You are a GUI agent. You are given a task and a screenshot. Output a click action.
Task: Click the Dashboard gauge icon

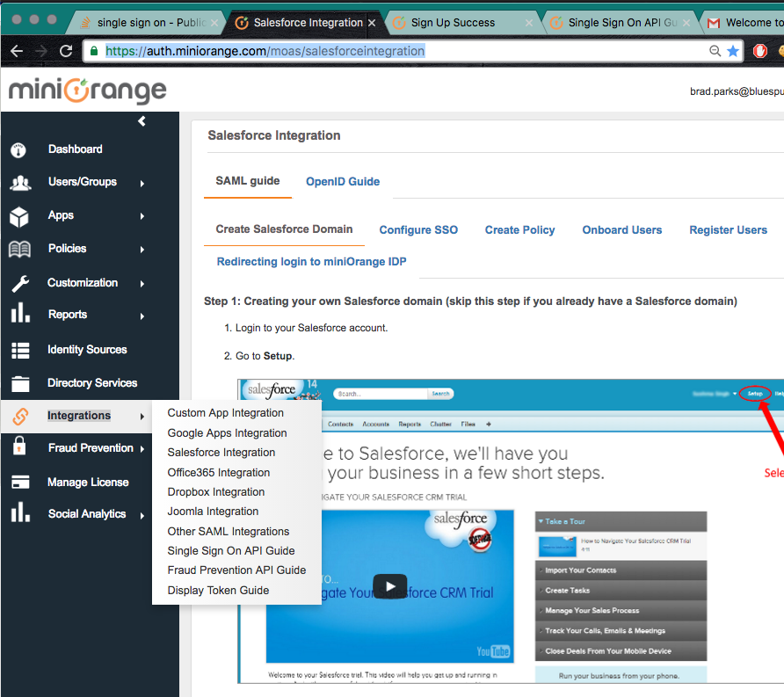click(18, 150)
